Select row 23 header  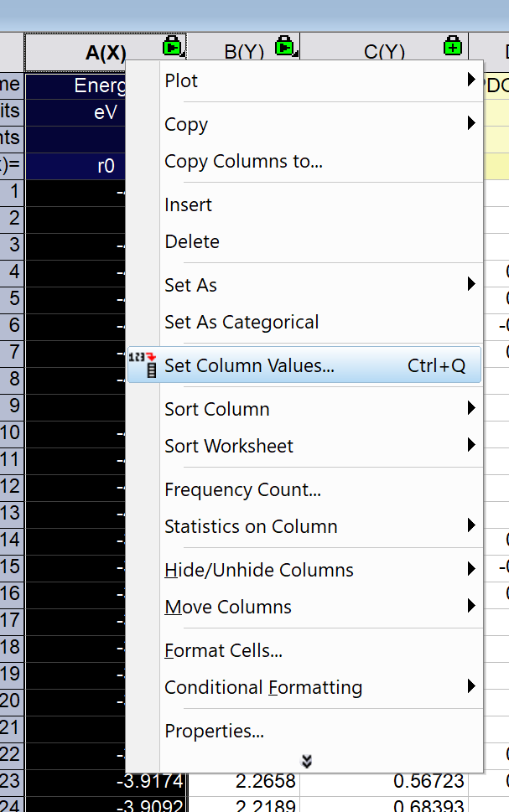pyautogui.click(x=12, y=782)
